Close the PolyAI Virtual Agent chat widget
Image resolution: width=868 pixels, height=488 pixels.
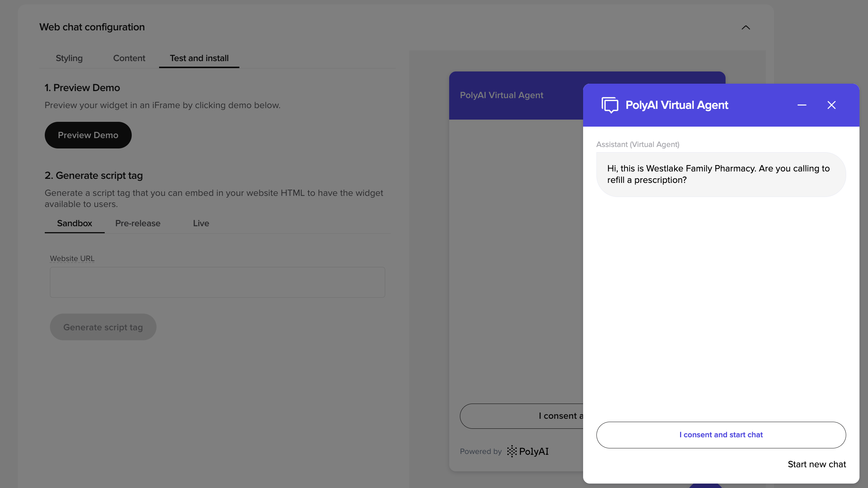click(831, 105)
